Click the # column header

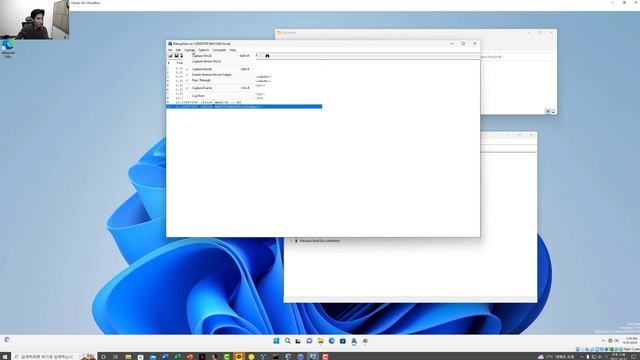pyautogui.click(x=169, y=63)
